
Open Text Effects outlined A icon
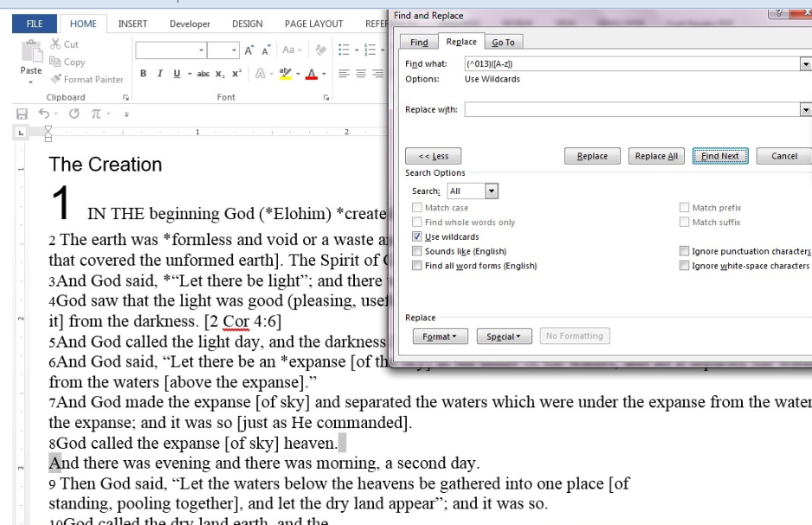pos(261,74)
